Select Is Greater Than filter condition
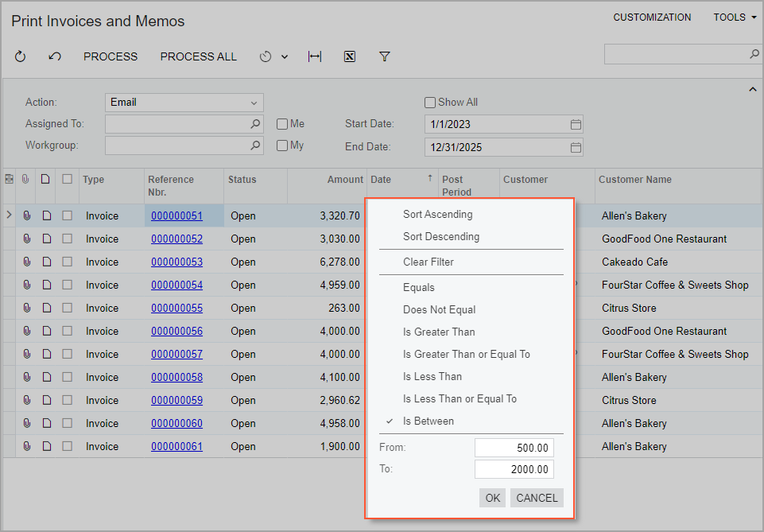764x532 pixels. pos(439,332)
